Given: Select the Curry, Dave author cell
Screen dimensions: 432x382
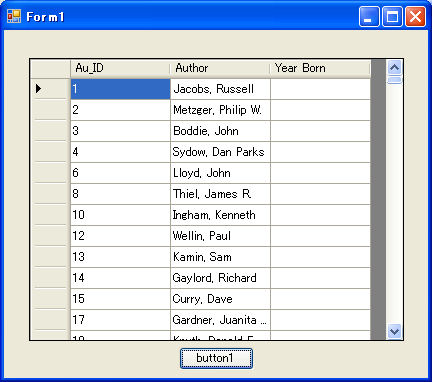Looking at the screenshot, I should pos(220,299).
